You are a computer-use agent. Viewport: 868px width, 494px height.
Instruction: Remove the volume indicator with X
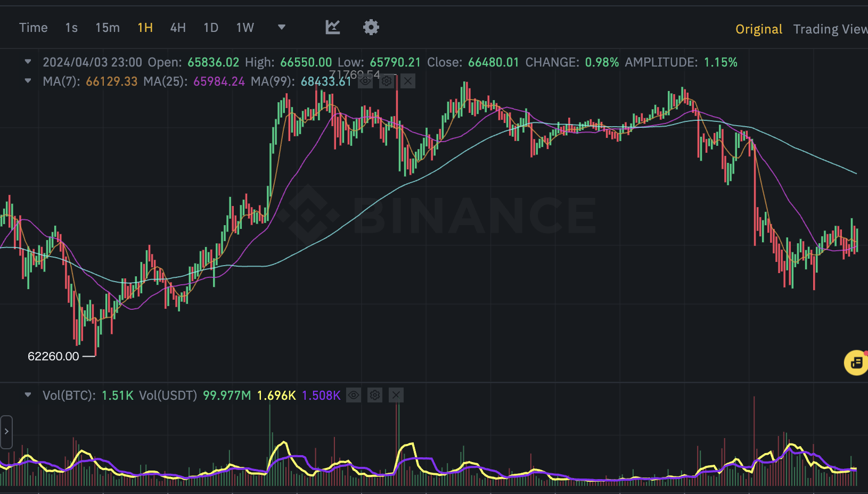point(396,395)
